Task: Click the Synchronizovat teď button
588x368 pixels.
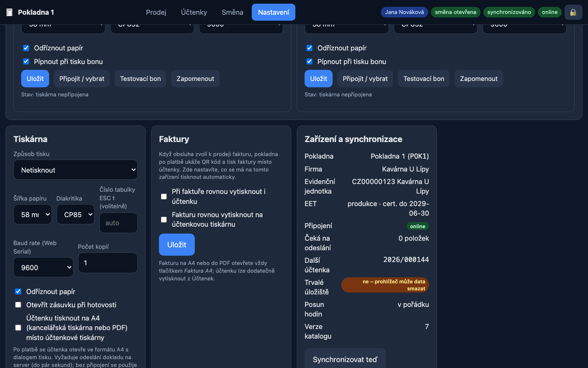Action: point(345,359)
